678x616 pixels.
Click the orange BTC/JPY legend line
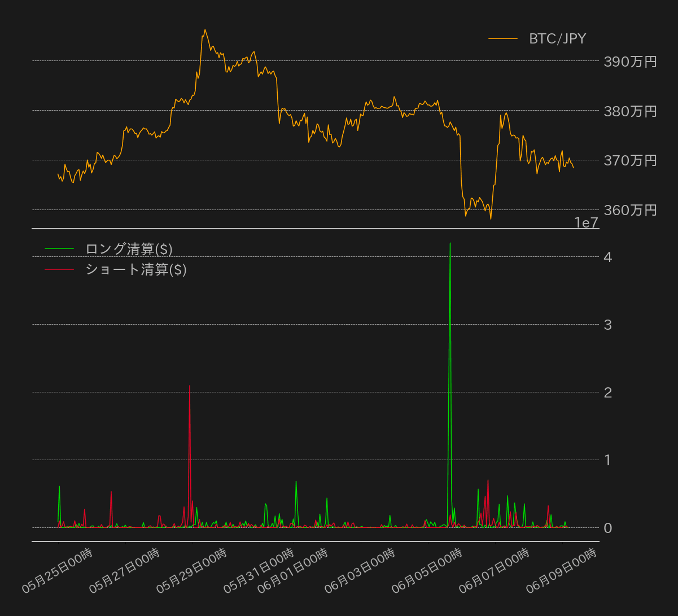coord(502,39)
